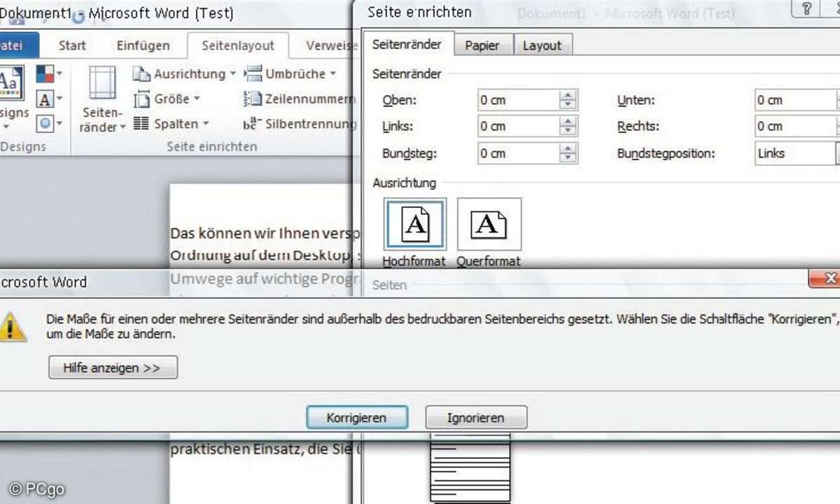Open the Verweise ribbon tab
This screenshot has width=840, height=504.
[332, 45]
